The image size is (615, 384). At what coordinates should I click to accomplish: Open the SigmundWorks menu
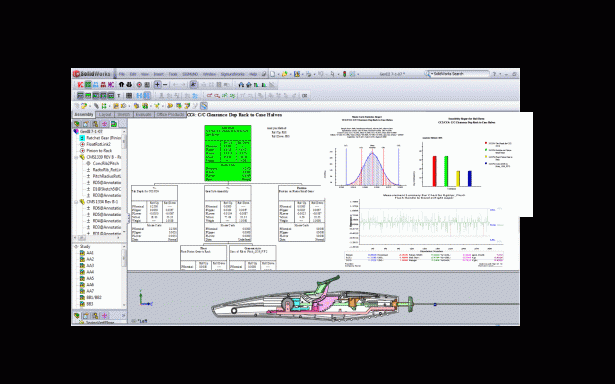point(232,74)
